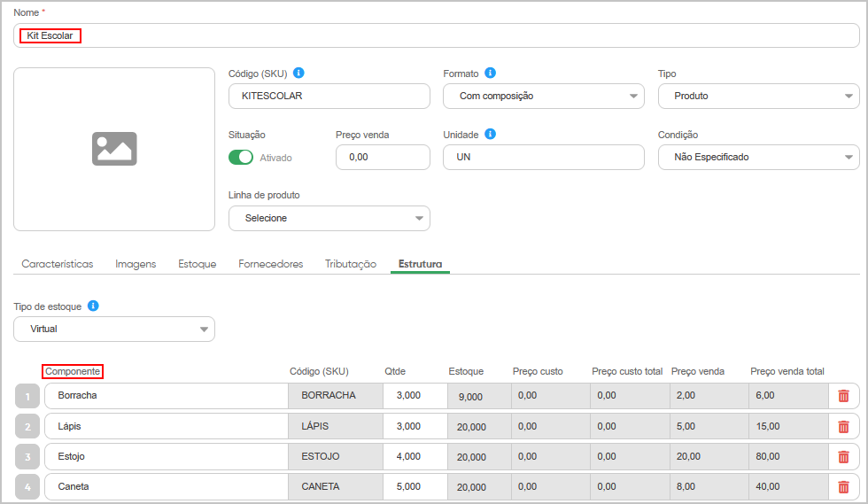The image size is (868, 504).
Task: Click Preço venda total 6,00
Action: click(x=788, y=395)
